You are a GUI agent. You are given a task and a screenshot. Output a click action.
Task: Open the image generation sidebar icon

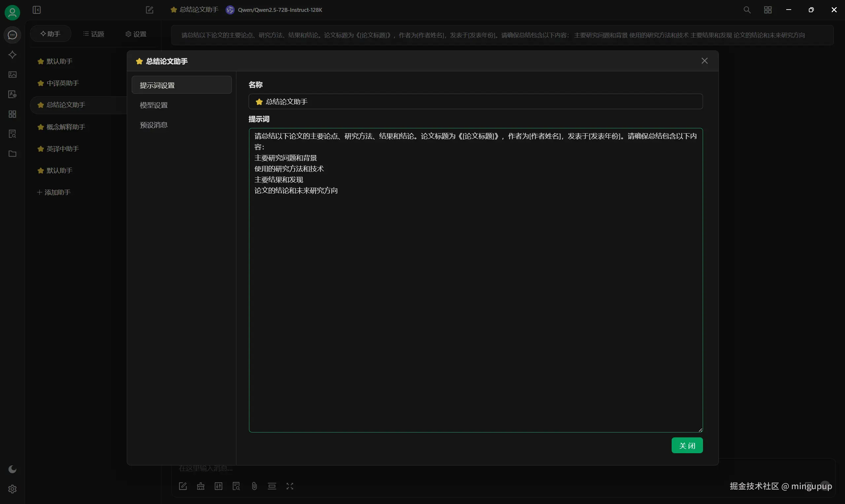12,74
